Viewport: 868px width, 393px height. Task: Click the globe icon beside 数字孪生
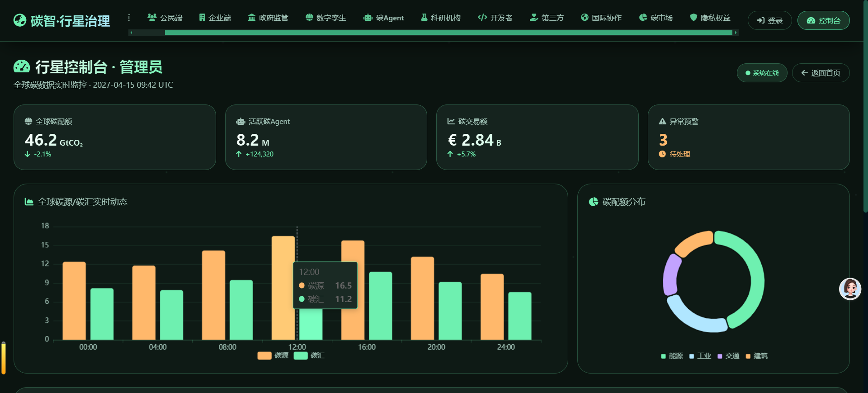pos(309,17)
